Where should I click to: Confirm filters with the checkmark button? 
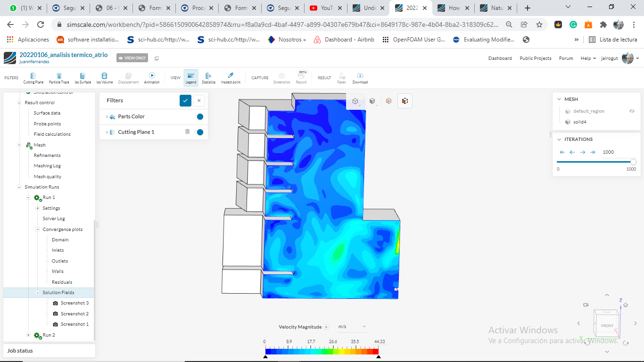tap(185, 100)
